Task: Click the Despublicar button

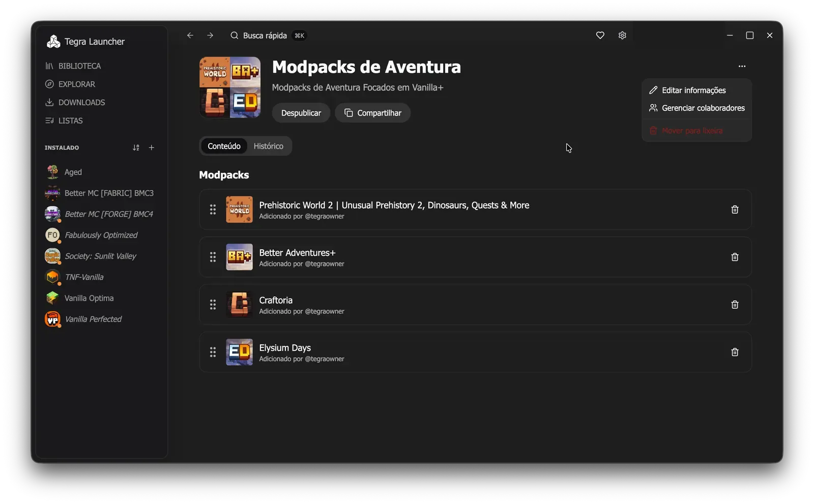Action: point(301,113)
